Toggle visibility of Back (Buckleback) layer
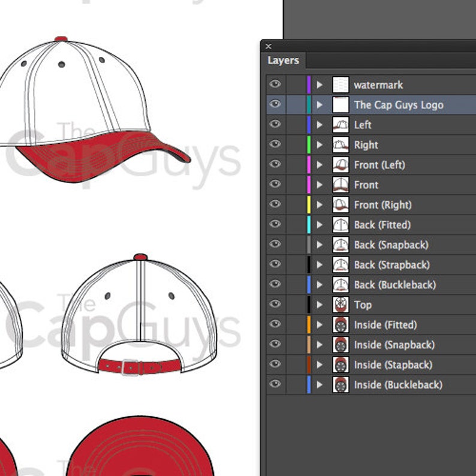The image size is (476, 476). (275, 284)
